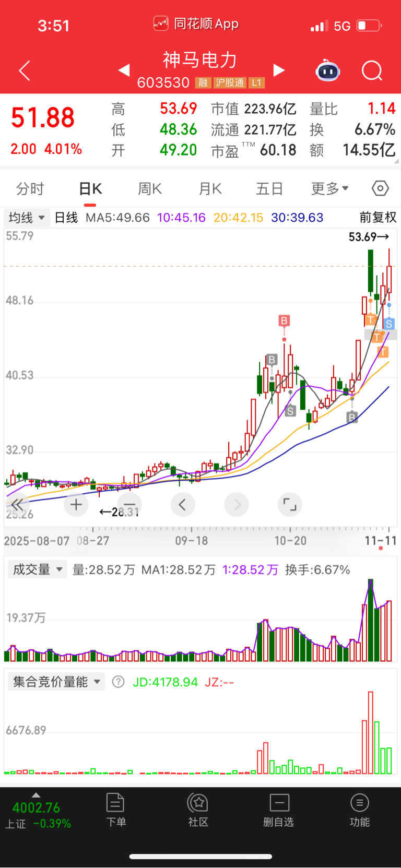Open chart settings hexagon icon
The width and height of the screenshot is (401, 868).
pos(380,188)
